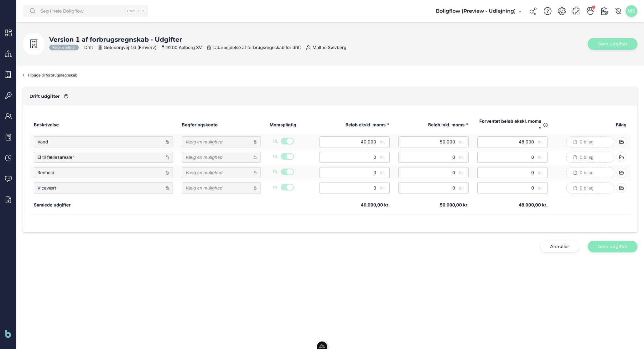Click the 0 bilag upload area for Renhold
Image resolution: width=644 pixels, height=349 pixels.
coord(590,172)
